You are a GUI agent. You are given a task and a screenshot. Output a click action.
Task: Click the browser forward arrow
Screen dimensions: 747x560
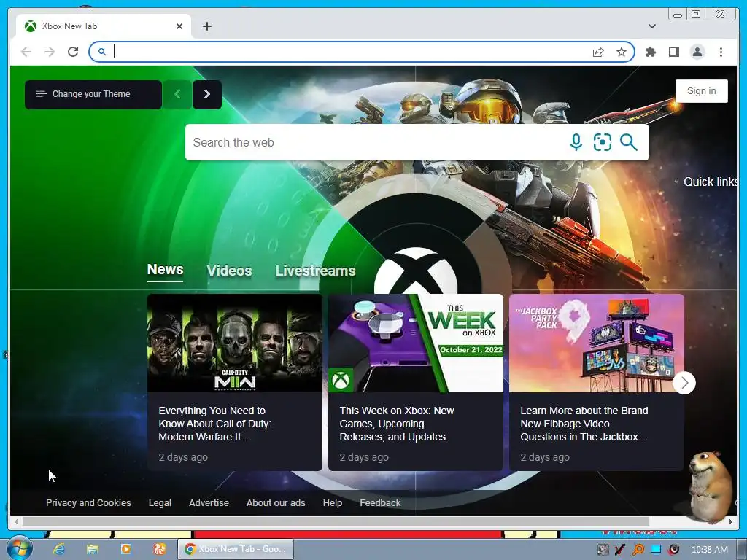tap(50, 52)
